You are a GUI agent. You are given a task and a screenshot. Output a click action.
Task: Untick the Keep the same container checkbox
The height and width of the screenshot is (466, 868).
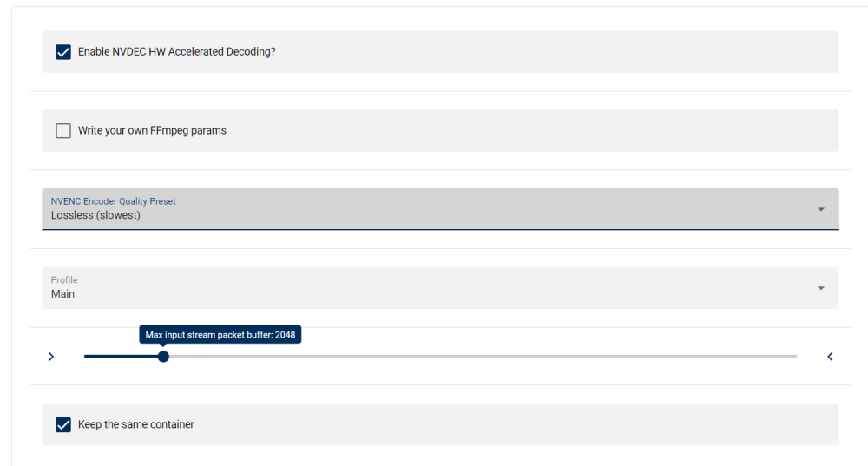(63, 424)
